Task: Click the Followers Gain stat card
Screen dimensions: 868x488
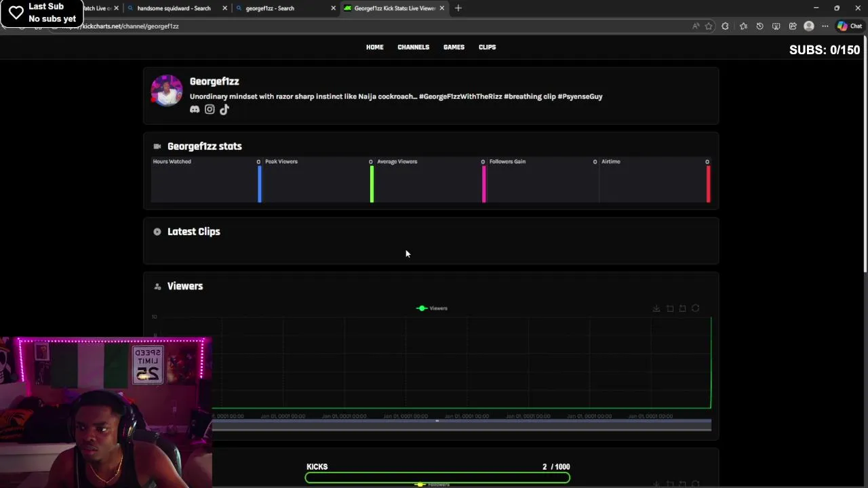Action: coord(543,180)
